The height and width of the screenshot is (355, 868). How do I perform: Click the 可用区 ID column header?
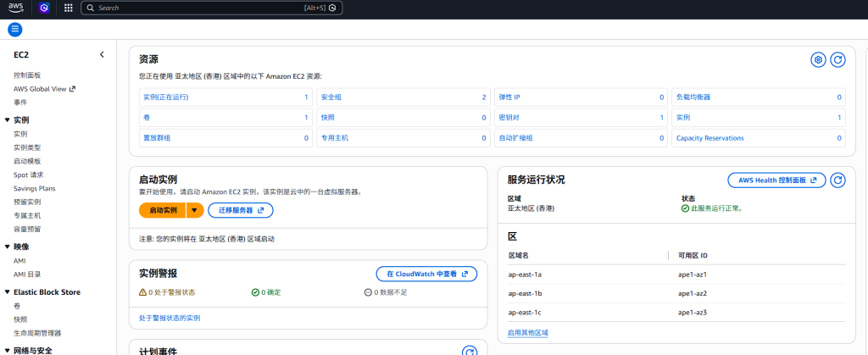693,256
